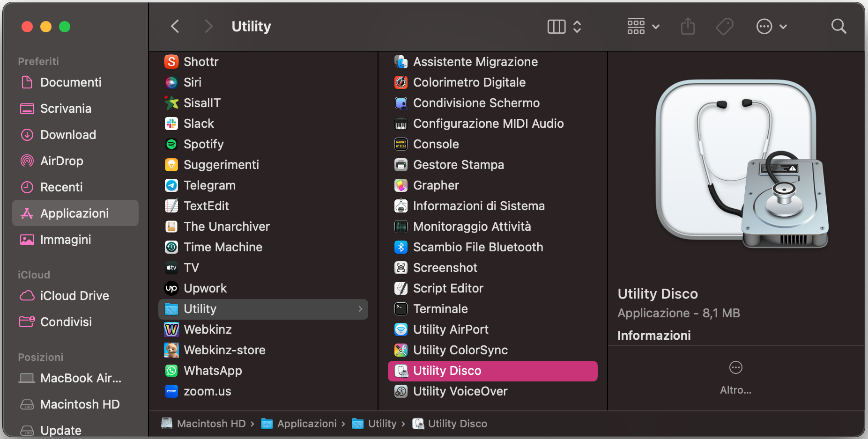Select the zoom.us app icon
The image size is (868, 439).
(171, 391)
